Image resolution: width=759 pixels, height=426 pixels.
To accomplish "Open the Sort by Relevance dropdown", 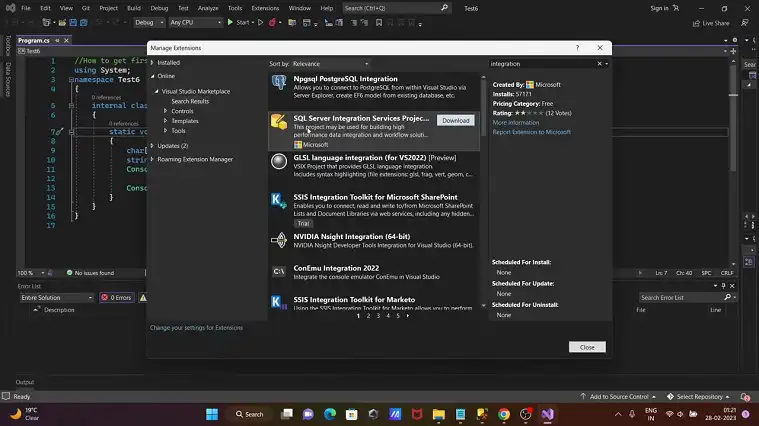I will point(331,64).
